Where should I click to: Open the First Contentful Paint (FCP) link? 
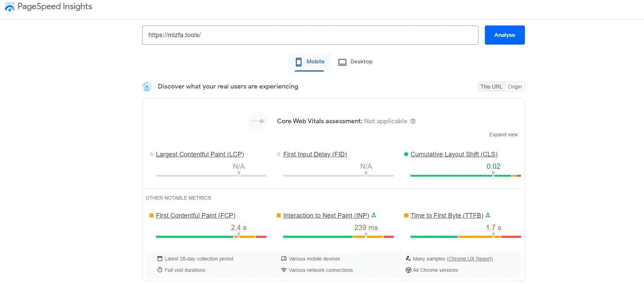196,216
